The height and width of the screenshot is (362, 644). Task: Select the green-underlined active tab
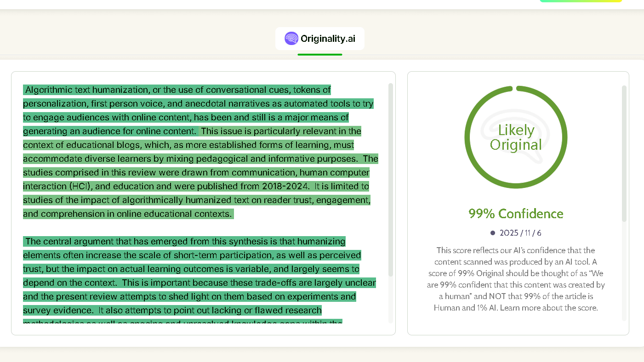point(319,55)
